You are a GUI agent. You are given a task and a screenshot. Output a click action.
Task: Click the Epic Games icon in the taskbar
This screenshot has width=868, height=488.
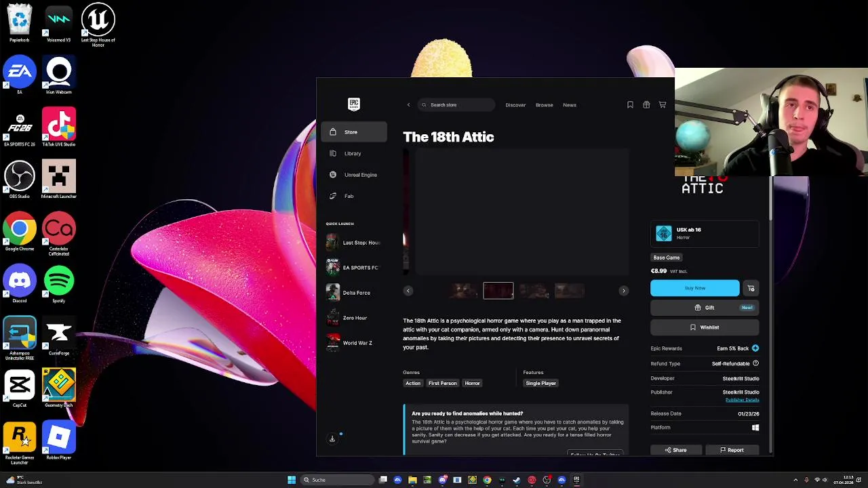click(x=576, y=480)
